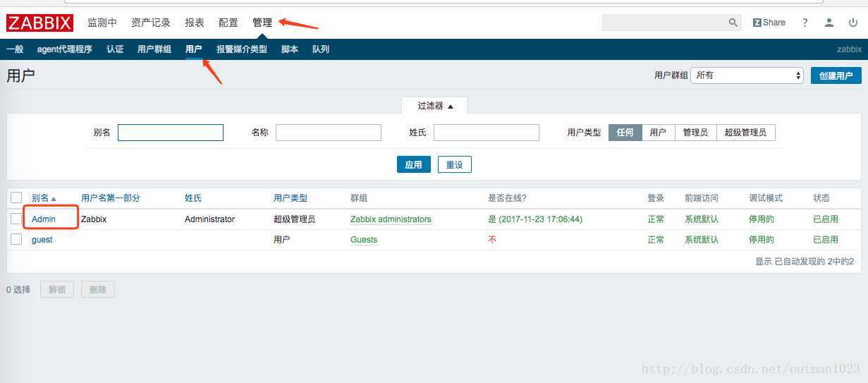The image size is (868, 383).
Task: Go to 用户 submenu
Action: pyautogui.click(x=194, y=49)
